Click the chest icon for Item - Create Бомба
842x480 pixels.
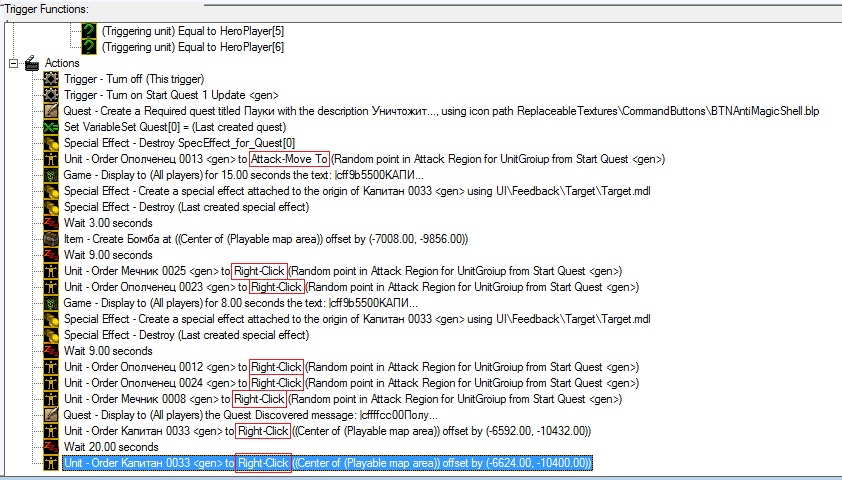point(51,239)
